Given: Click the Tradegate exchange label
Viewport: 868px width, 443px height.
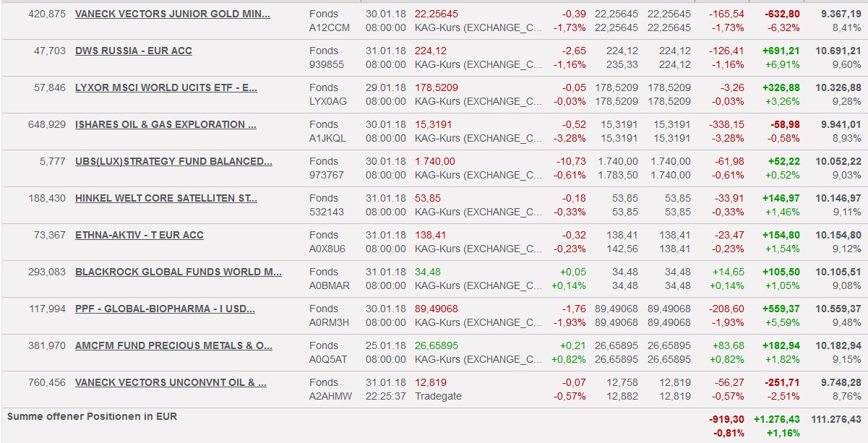Looking at the screenshot, I should (439, 396).
